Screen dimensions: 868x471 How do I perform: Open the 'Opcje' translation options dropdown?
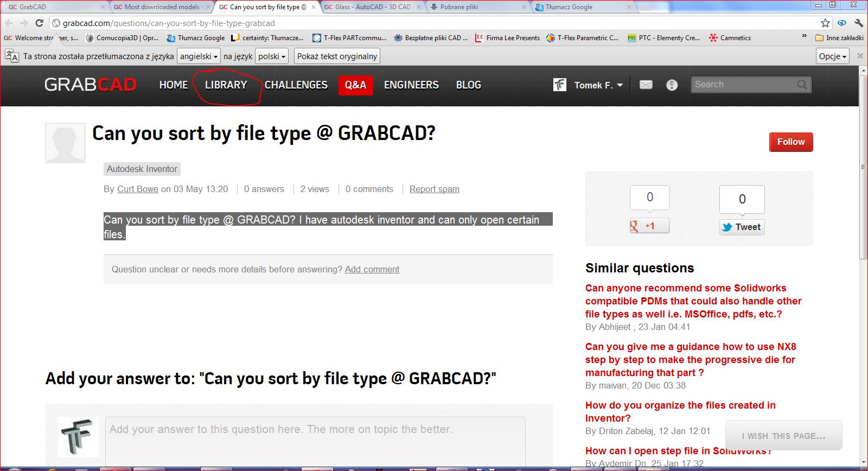pyautogui.click(x=833, y=56)
